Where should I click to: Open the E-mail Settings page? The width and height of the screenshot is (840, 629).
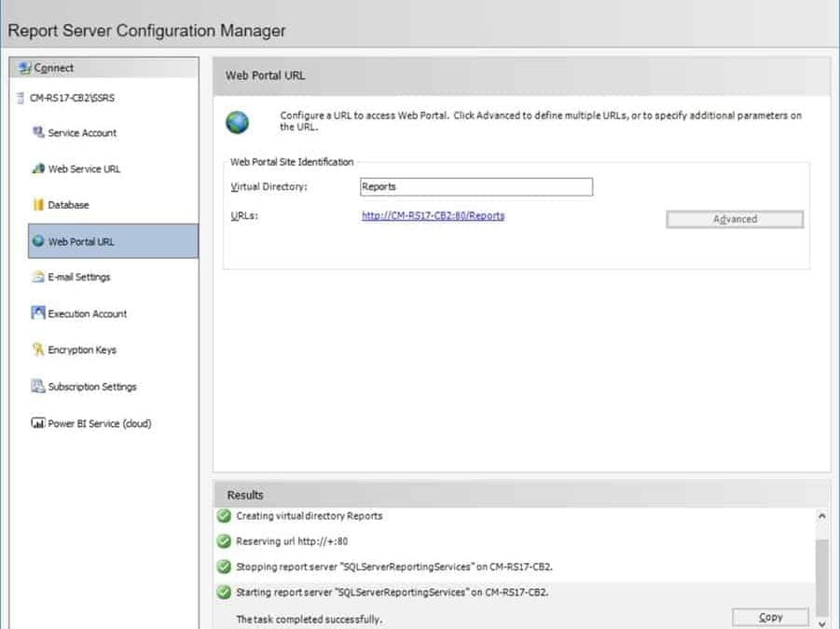pos(78,278)
